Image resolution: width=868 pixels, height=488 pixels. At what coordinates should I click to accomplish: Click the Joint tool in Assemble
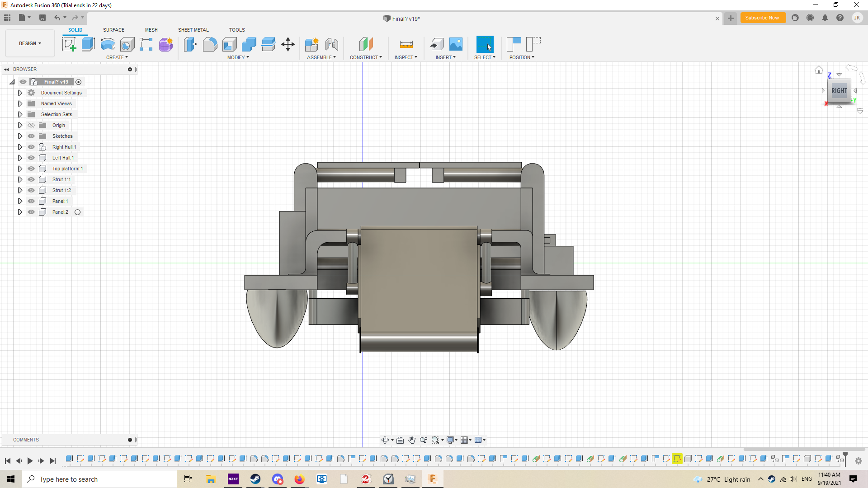[331, 44]
